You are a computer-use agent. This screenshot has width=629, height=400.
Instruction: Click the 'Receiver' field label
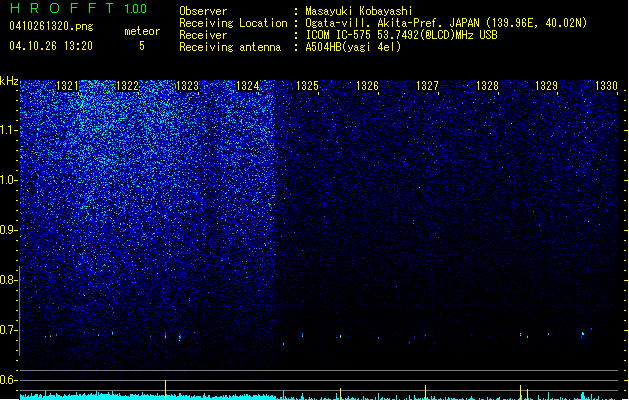(x=203, y=35)
